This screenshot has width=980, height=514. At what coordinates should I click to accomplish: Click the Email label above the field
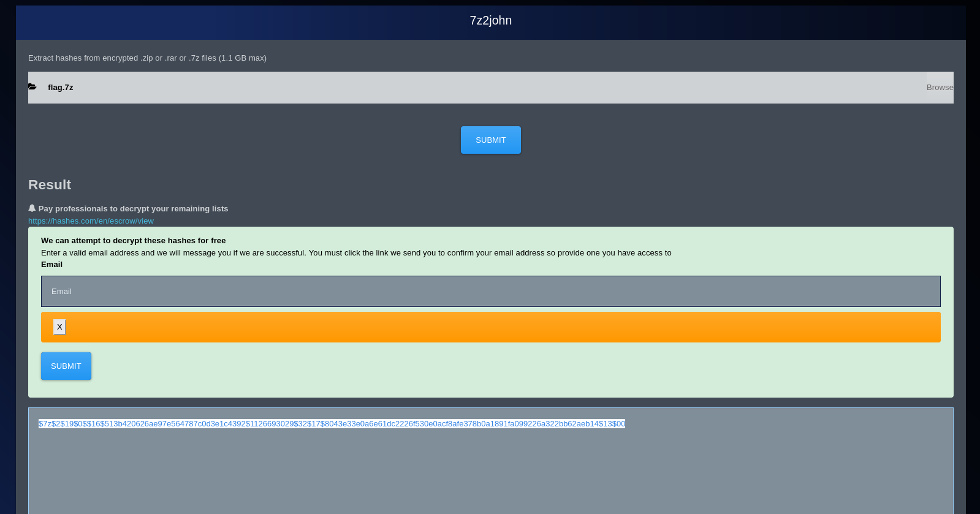coord(51,265)
